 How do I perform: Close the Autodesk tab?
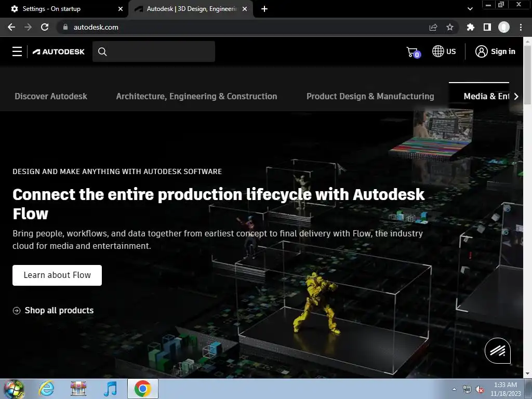[245, 9]
